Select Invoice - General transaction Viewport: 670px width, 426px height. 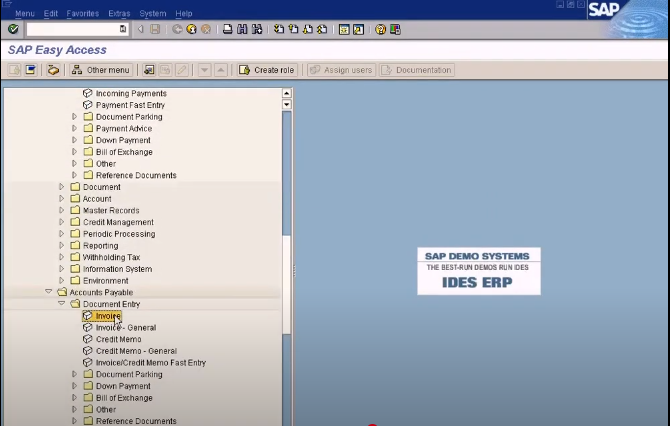coord(126,327)
